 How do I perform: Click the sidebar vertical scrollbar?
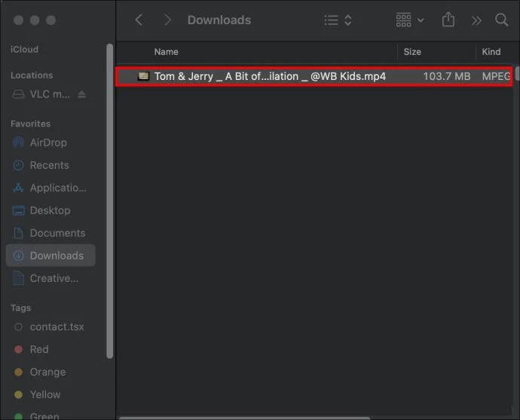click(x=110, y=201)
